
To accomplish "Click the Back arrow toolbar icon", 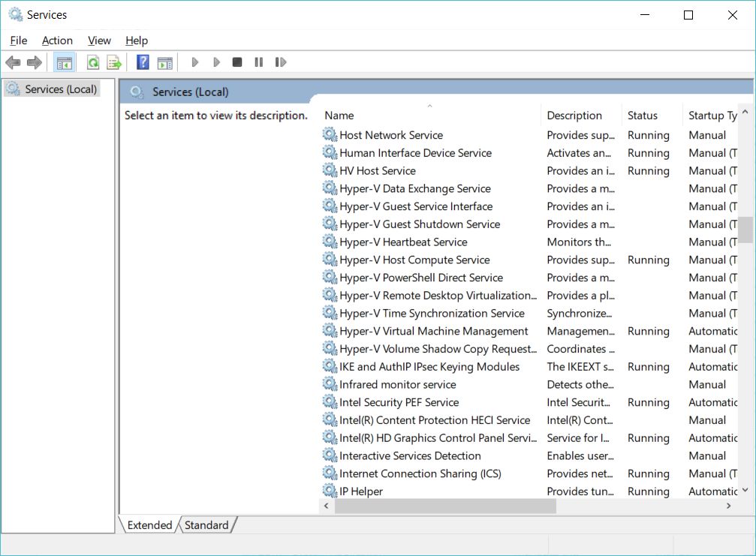I will pyautogui.click(x=13, y=62).
